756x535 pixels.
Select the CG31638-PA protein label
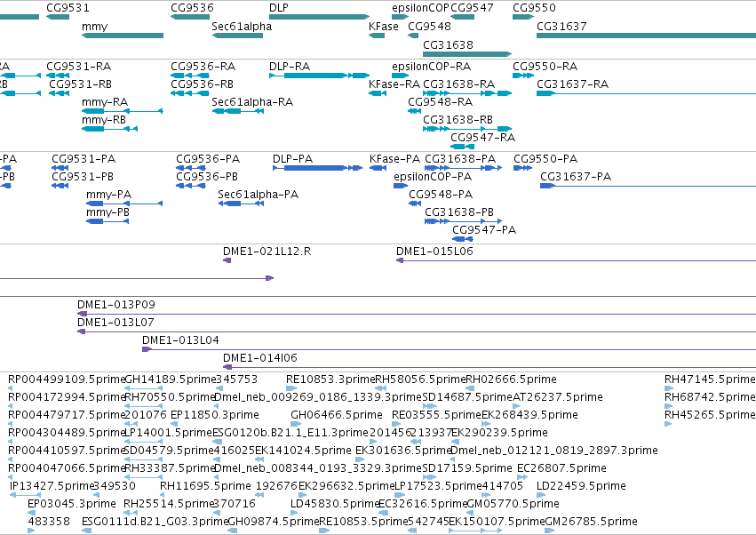coord(460,159)
